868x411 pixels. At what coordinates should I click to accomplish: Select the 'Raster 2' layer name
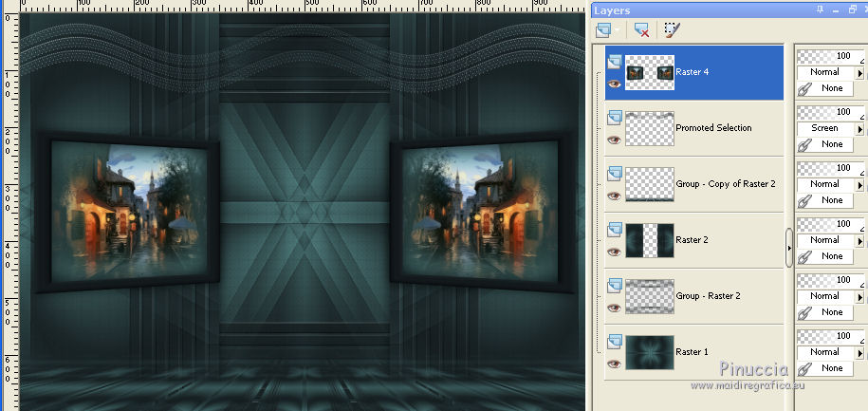click(x=692, y=240)
